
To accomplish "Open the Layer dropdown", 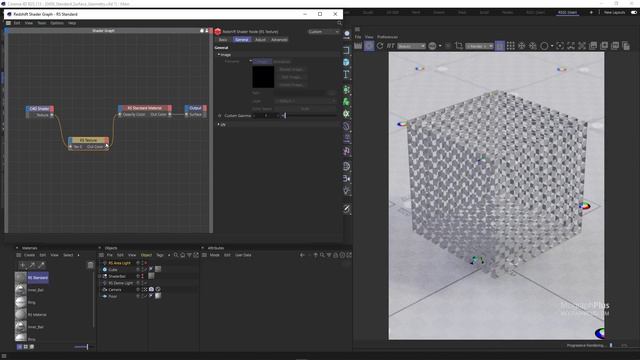I will click(306, 101).
